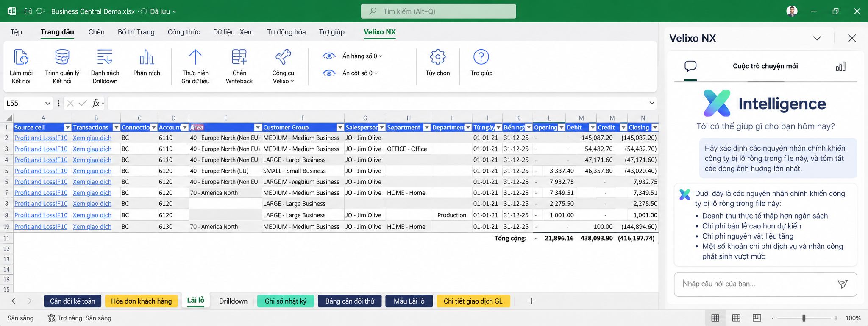Open the Tệp menu
Viewport: 868px width, 326px height.
point(16,32)
